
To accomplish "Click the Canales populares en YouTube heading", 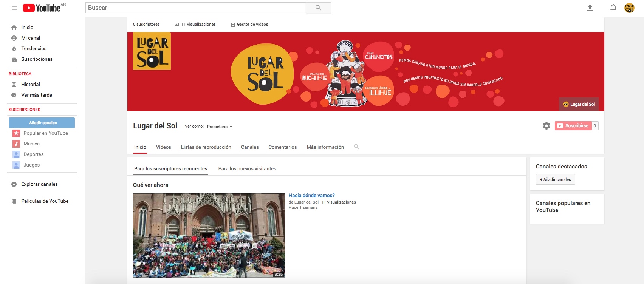I will click(563, 207).
